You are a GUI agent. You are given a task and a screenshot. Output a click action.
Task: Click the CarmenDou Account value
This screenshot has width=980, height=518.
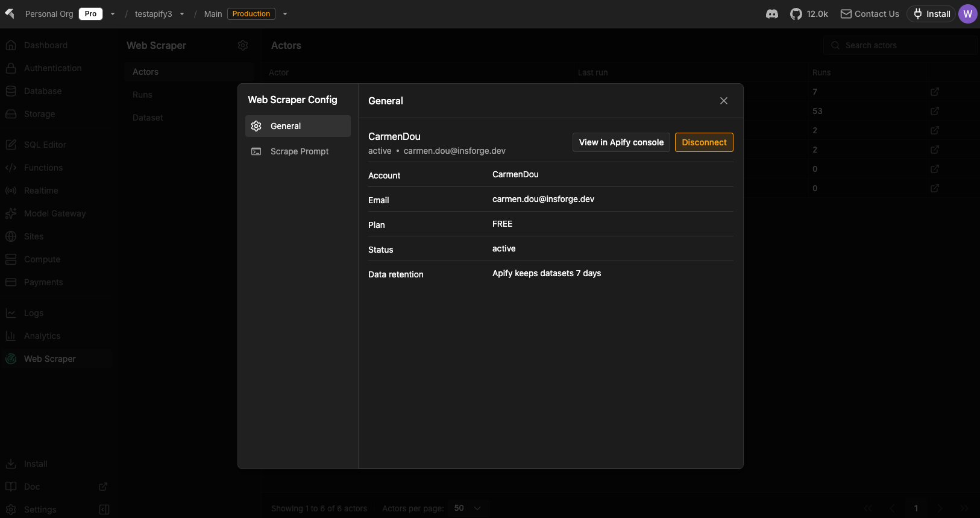point(515,174)
